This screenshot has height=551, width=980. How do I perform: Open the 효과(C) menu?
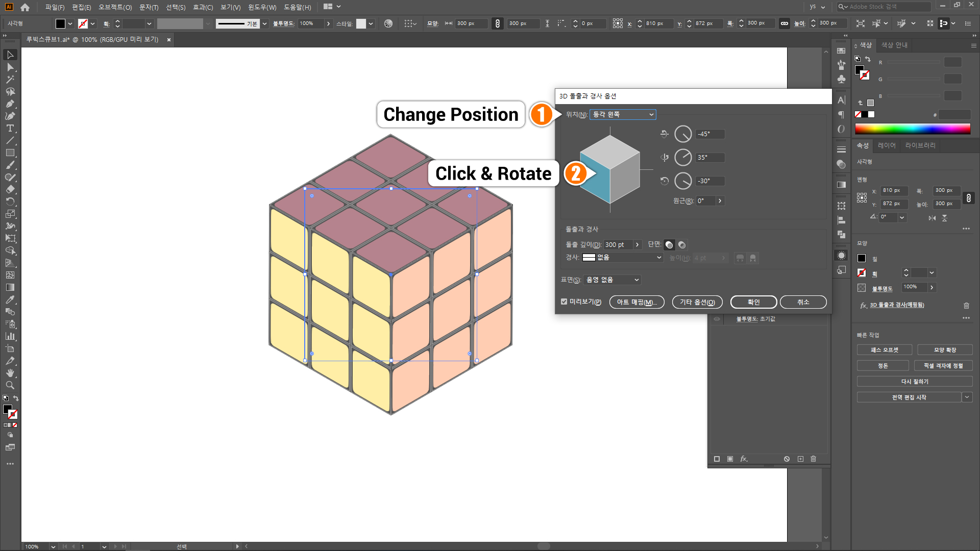[x=203, y=7]
